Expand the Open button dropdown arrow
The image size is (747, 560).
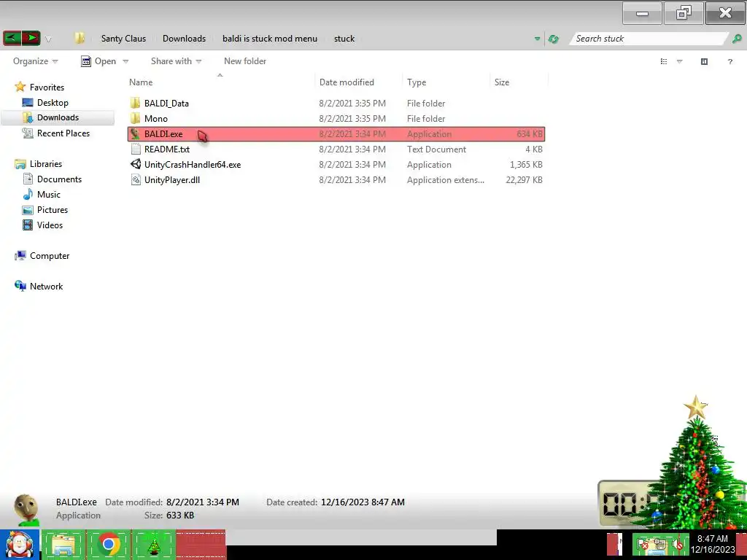pos(125,61)
